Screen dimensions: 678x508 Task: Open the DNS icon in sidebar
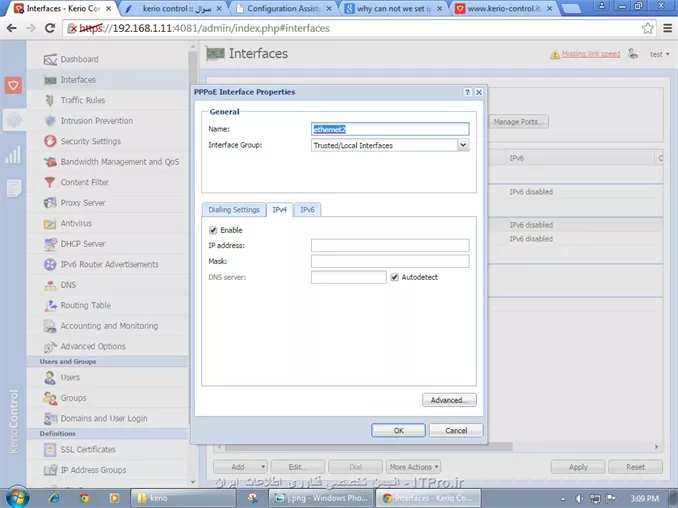50,285
